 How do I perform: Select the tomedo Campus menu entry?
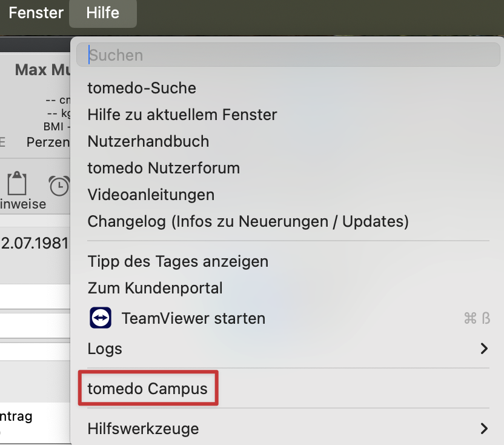[x=148, y=389]
